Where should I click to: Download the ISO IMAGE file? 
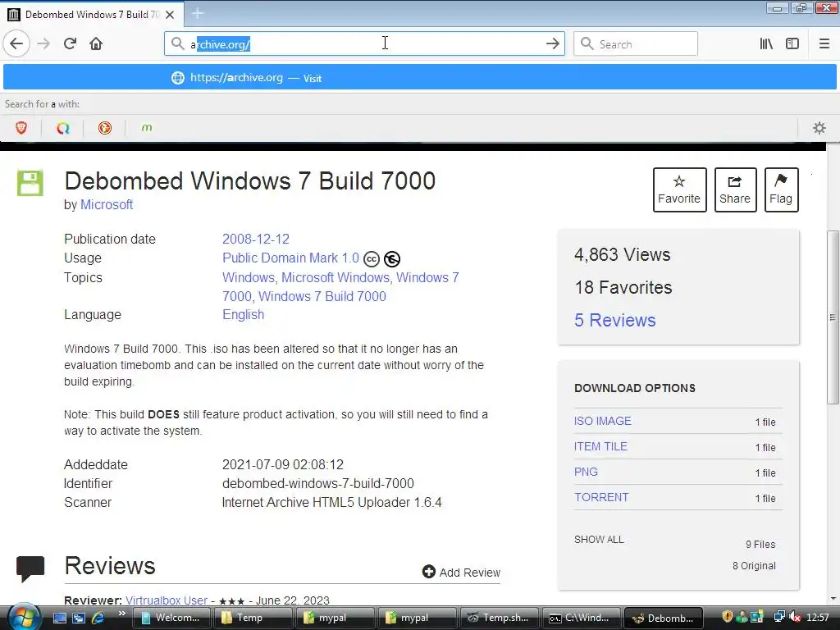click(x=603, y=421)
